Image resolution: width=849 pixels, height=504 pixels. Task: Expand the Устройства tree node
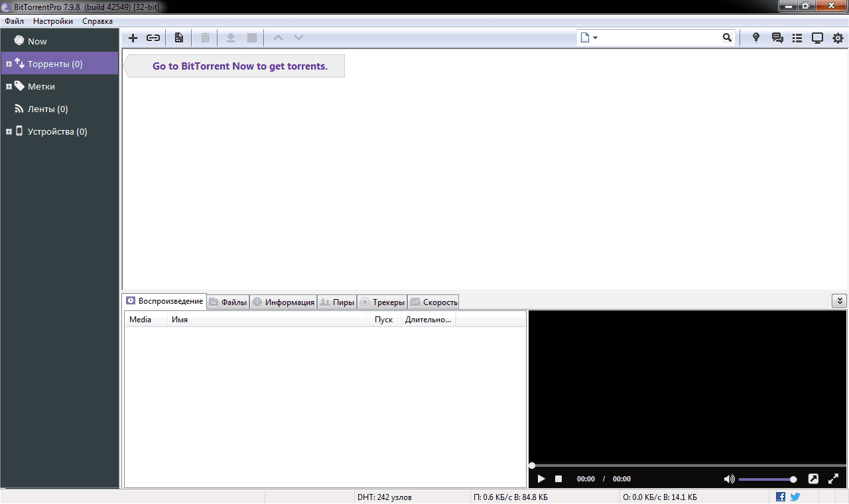9,132
